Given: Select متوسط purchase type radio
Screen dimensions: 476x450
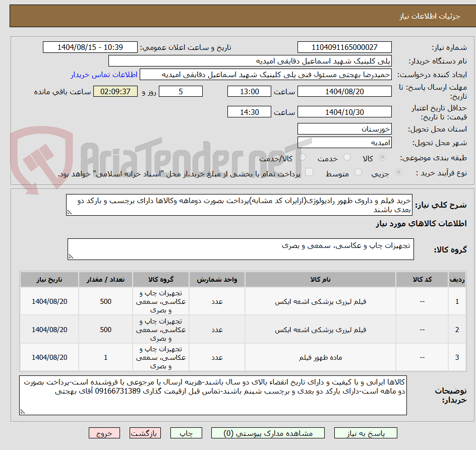Looking at the screenshot, I should [x=358, y=172].
